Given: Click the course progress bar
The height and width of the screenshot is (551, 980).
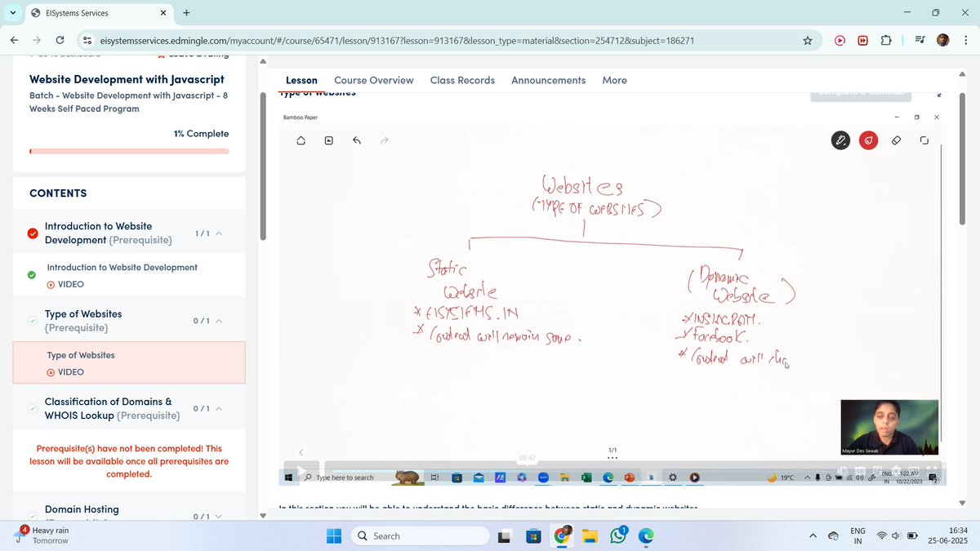Looking at the screenshot, I should (x=129, y=151).
